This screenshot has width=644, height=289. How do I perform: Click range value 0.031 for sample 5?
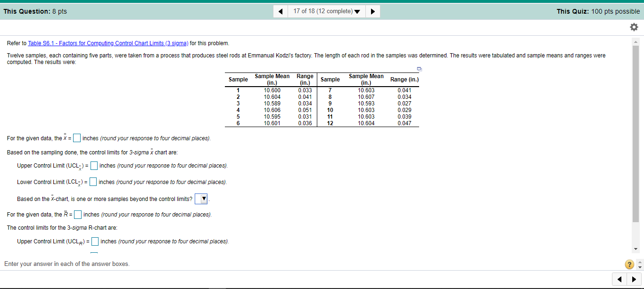tap(305, 117)
